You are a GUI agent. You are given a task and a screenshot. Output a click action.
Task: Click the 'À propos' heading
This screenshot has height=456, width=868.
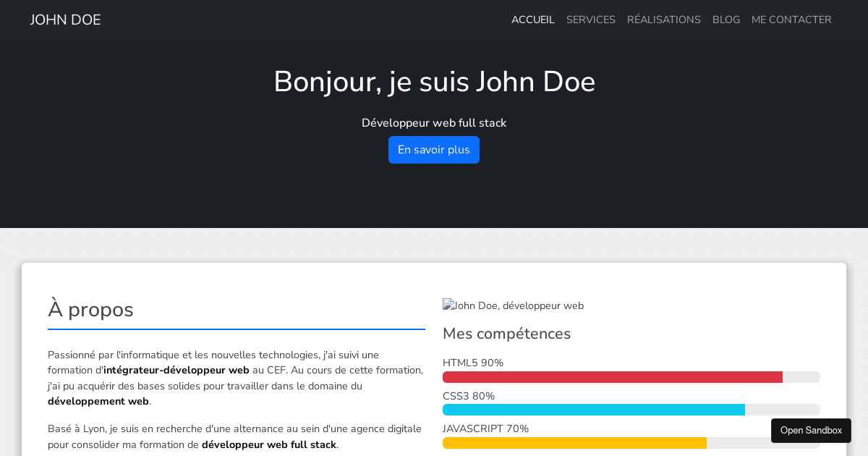tap(90, 310)
